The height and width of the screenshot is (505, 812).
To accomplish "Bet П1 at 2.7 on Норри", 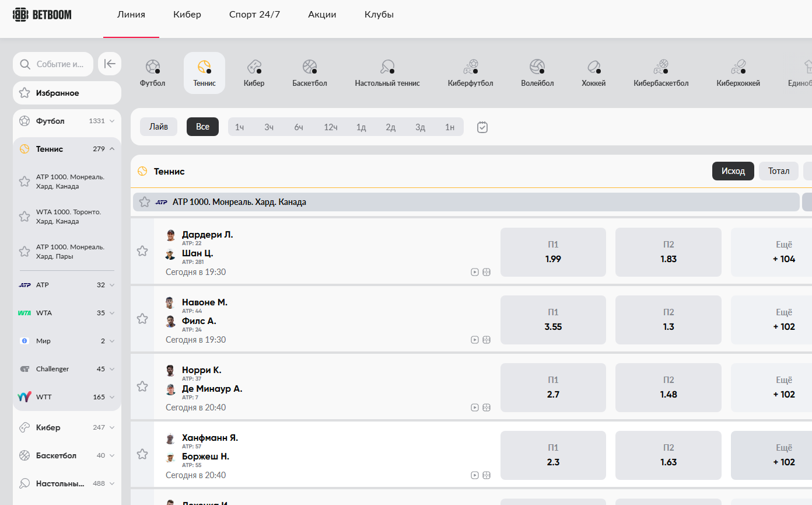I will [x=553, y=388].
